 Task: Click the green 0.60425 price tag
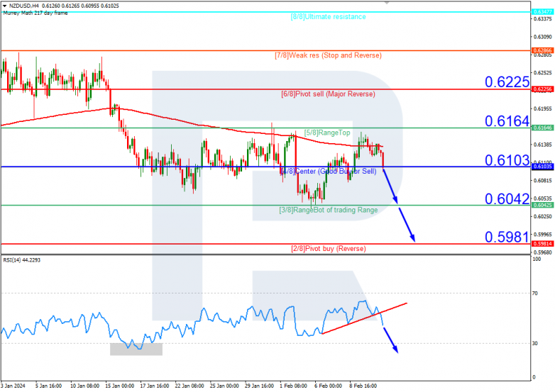tap(543, 206)
